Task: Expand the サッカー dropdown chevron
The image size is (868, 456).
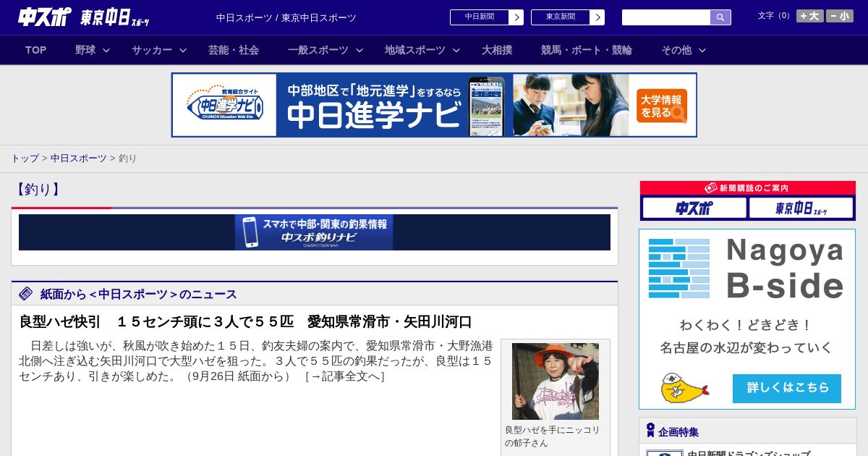Action: point(183,50)
